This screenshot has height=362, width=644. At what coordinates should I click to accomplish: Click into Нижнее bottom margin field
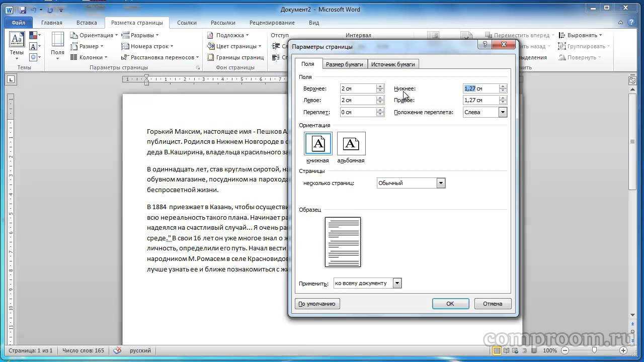481,88
